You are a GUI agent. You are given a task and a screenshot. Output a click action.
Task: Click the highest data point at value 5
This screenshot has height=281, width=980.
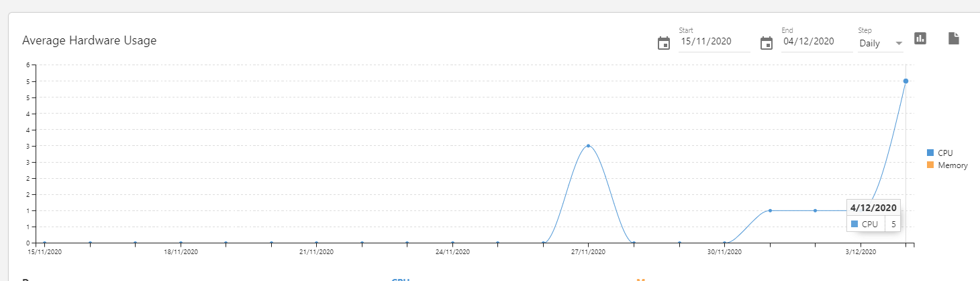click(905, 81)
